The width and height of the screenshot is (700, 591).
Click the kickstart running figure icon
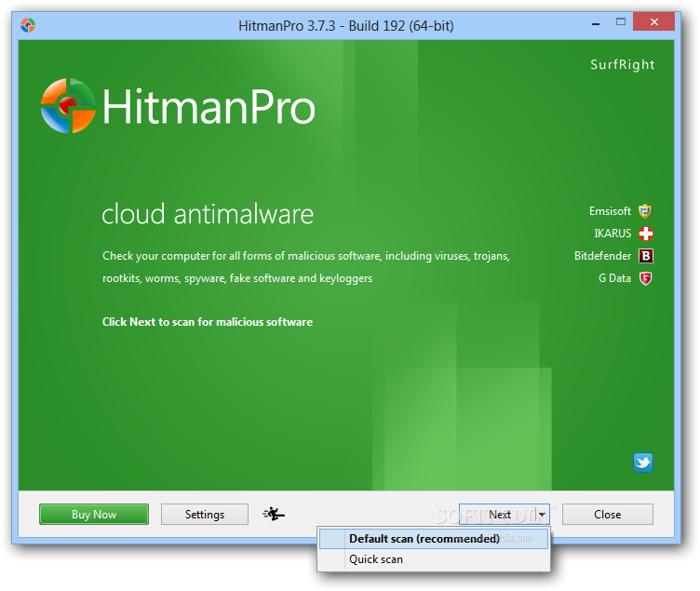click(274, 515)
